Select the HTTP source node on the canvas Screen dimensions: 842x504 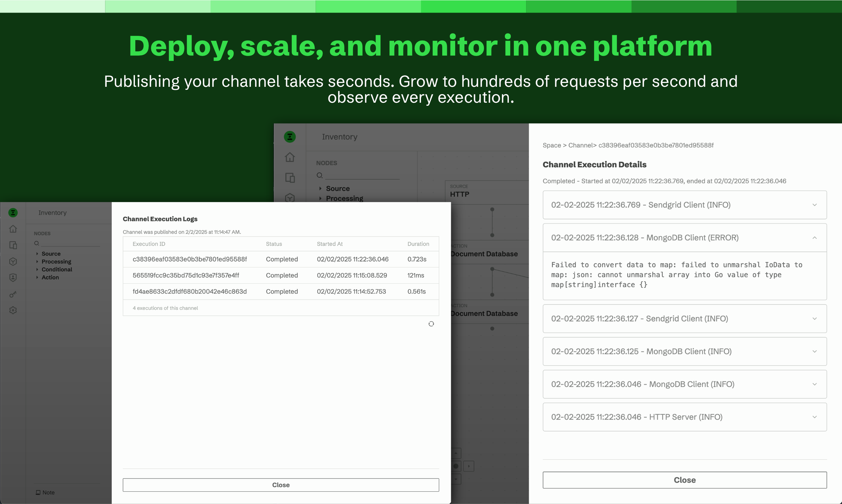click(487, 192)
